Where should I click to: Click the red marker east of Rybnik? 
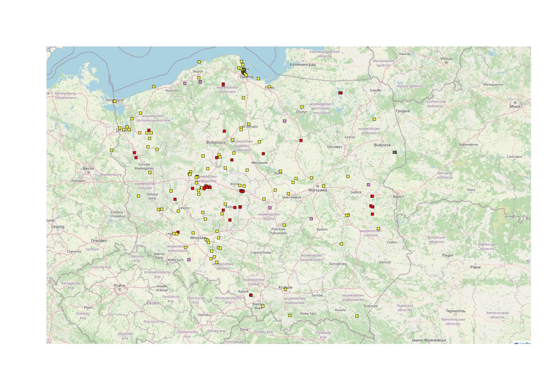[x=251, y=295]
